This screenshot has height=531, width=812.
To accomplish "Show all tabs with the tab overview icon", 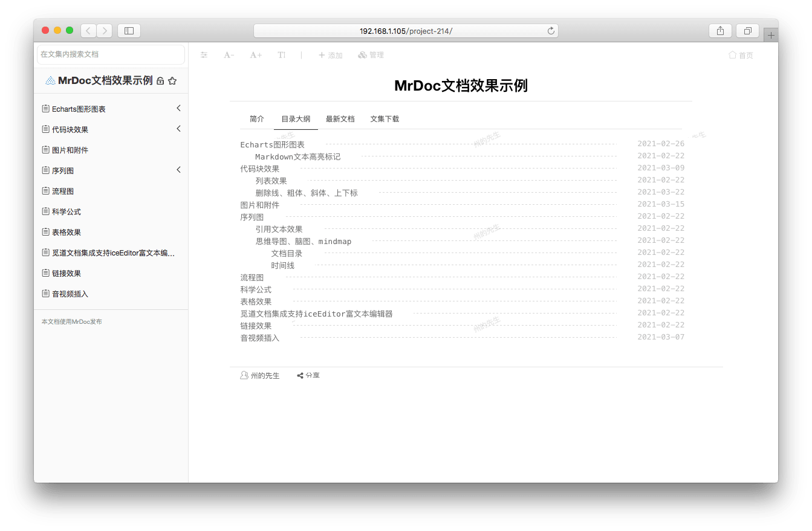I will [748, 31].
